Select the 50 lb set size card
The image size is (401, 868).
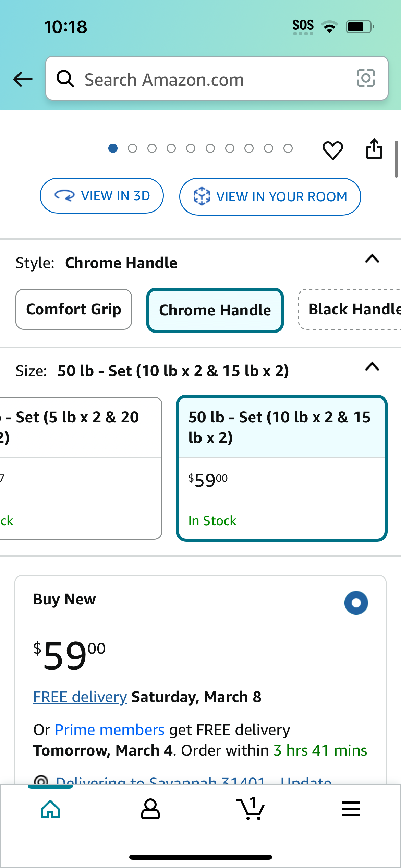pos(282,468)
